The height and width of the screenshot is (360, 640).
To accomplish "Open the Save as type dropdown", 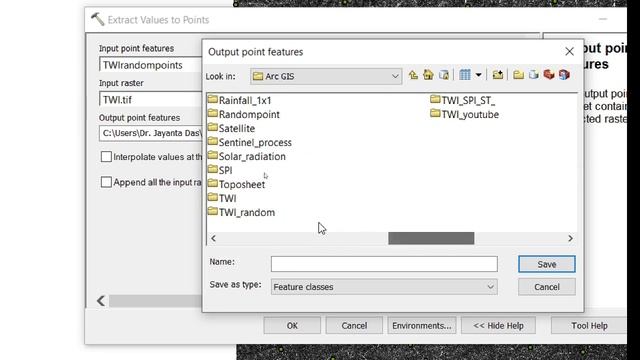I will pos(490,287).
